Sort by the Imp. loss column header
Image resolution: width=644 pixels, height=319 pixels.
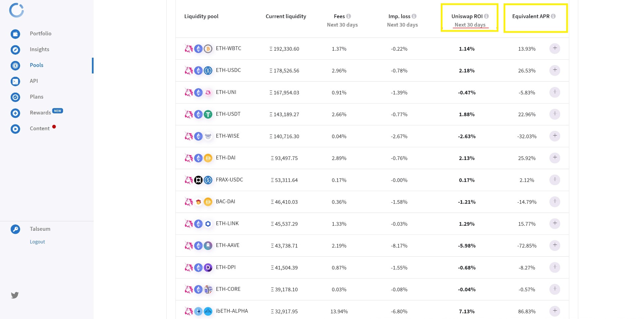[399, 16]
